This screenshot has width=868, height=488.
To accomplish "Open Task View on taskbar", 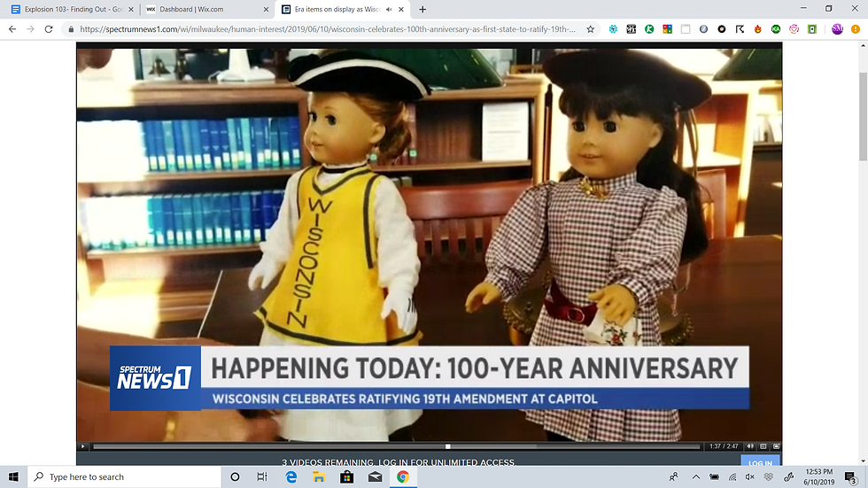I will coord(262,477).
